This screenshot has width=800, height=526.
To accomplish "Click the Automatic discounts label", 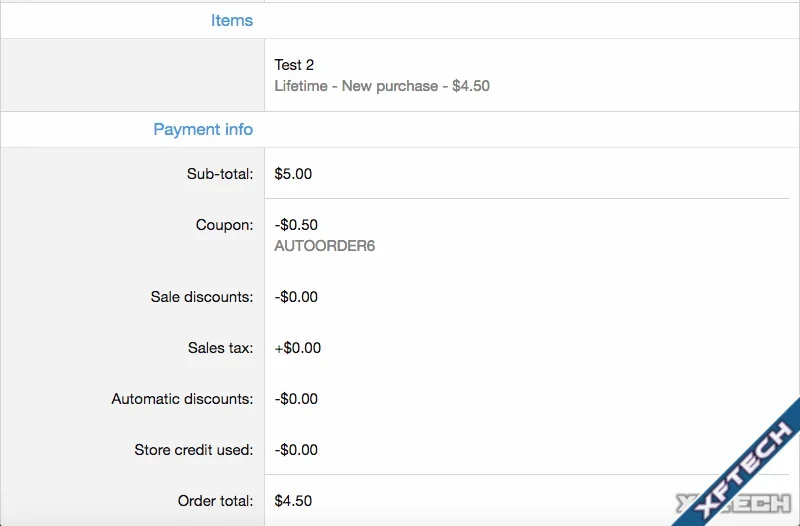I will (x=182, y=399).
